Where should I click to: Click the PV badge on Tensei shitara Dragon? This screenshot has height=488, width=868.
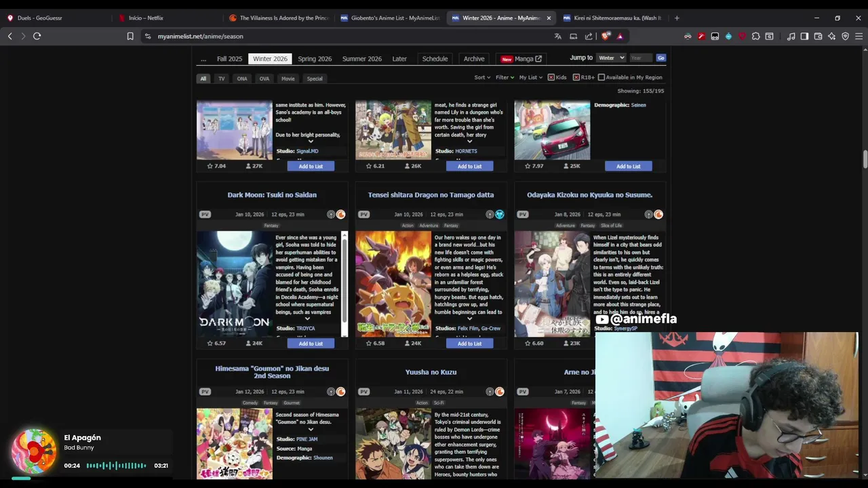[364, 214]
